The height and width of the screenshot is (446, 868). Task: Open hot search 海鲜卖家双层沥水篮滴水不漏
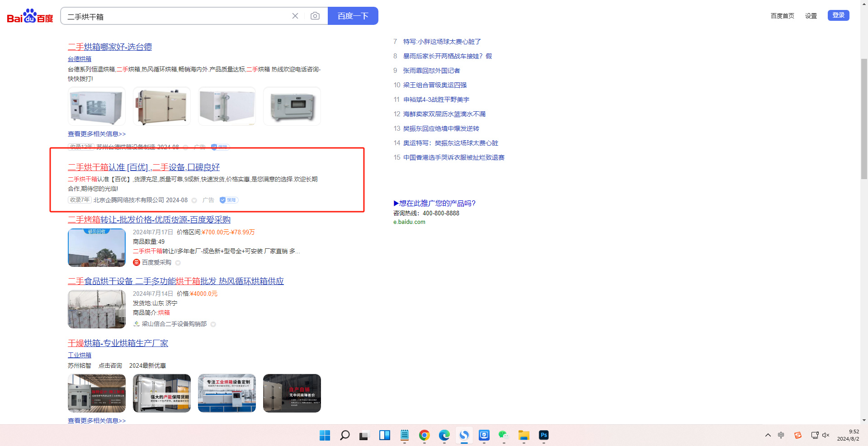point(444,114)
